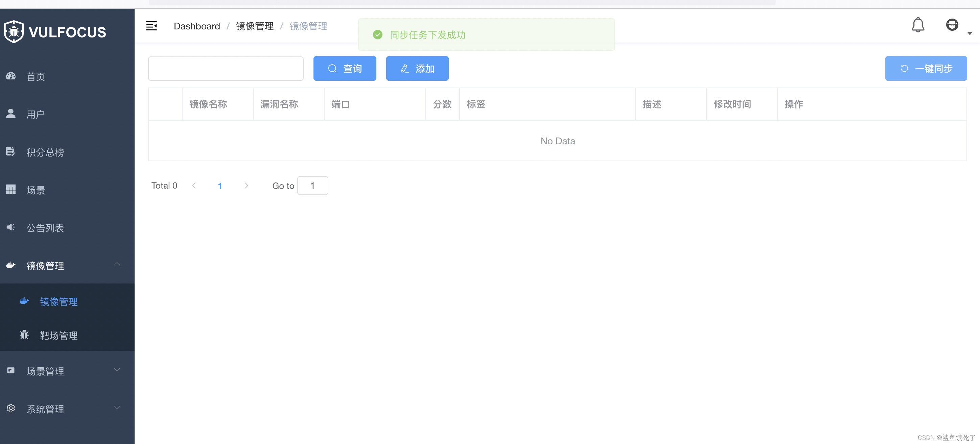Collapse the sidebar with hamburger icon
The image size is (980, 444).
point(152,25)
